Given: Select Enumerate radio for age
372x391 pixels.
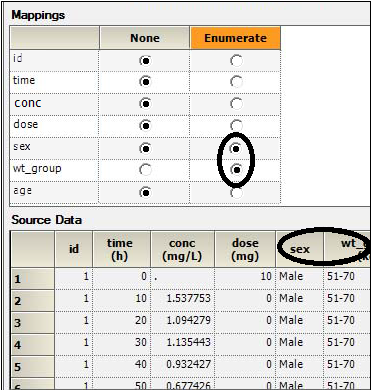Looking at the screenshot, I should (236, 193).
